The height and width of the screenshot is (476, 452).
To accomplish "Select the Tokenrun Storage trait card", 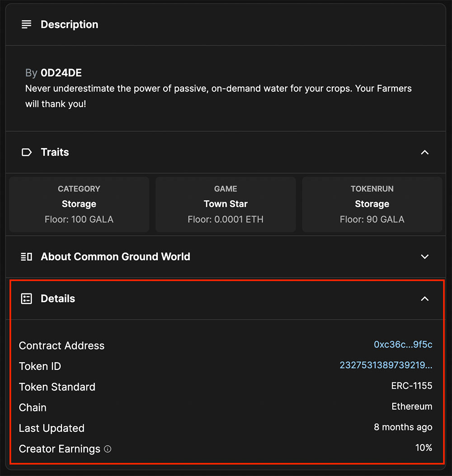I will [x=372, y=204].
